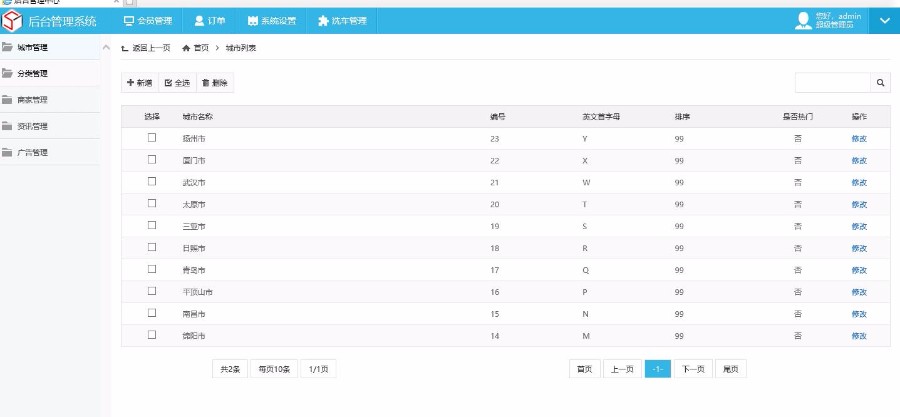The width and height of the screenshot is (900, 417).
Task: Click city name 武汉市 in the table
Action: 194,182
